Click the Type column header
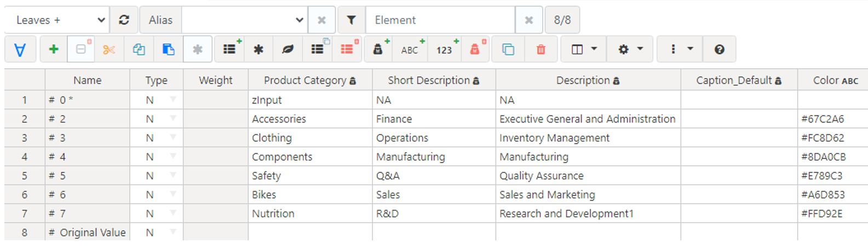Viewport: 868px width, 248px height. 157,80
